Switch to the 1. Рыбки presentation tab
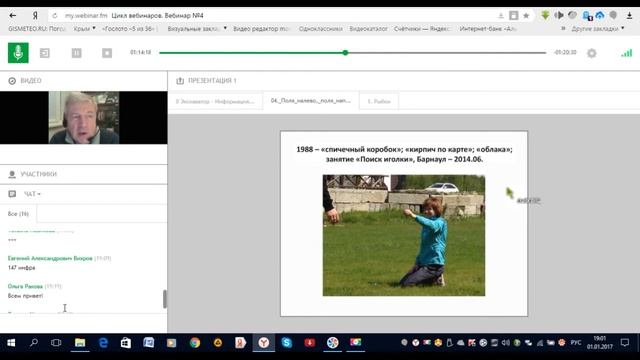The image size is (640, 360). coord(379,101)
